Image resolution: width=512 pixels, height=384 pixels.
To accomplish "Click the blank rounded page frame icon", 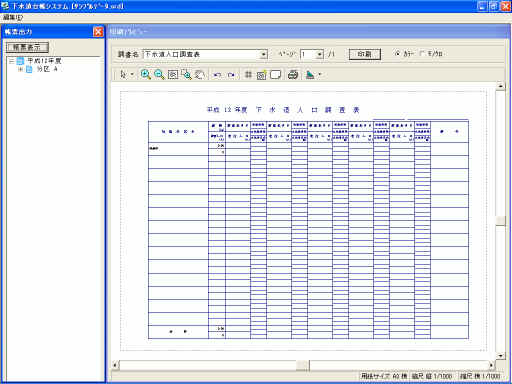I will click(x=275, y=75).
